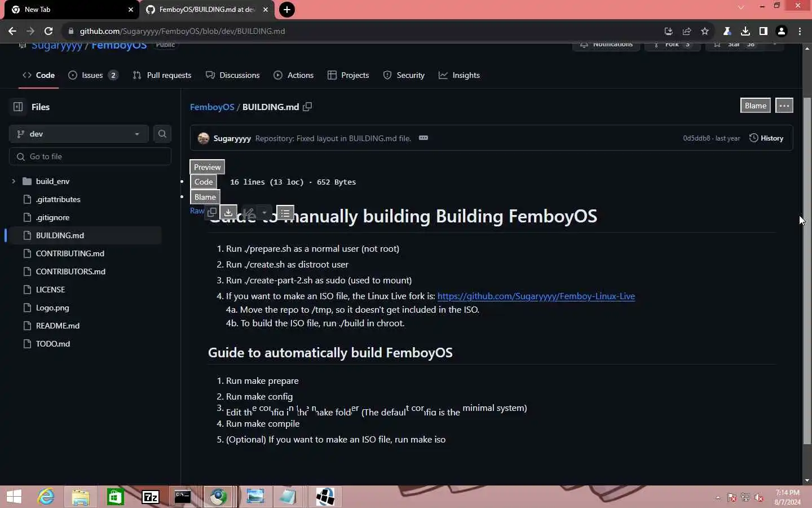Screen dimensions: 812x508
Task: Open CONTRIBUTING.md in file tree
Action: pos(70,253)
